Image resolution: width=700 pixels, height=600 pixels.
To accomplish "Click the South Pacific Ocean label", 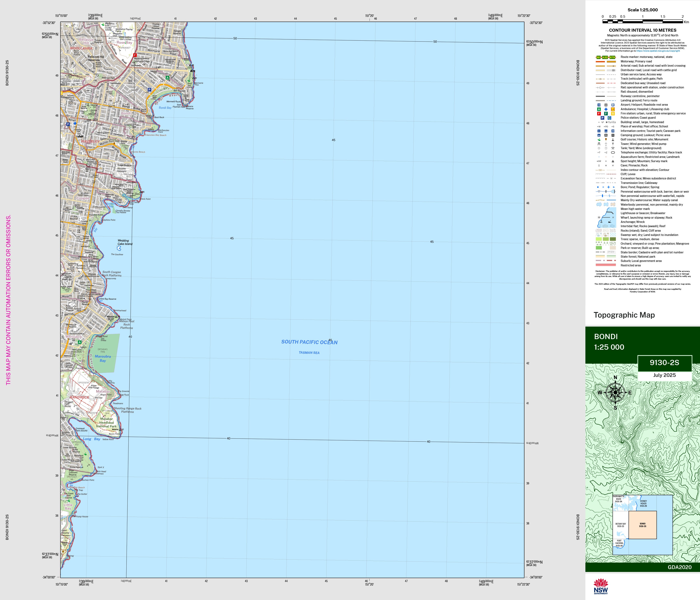I will [309, 342].
